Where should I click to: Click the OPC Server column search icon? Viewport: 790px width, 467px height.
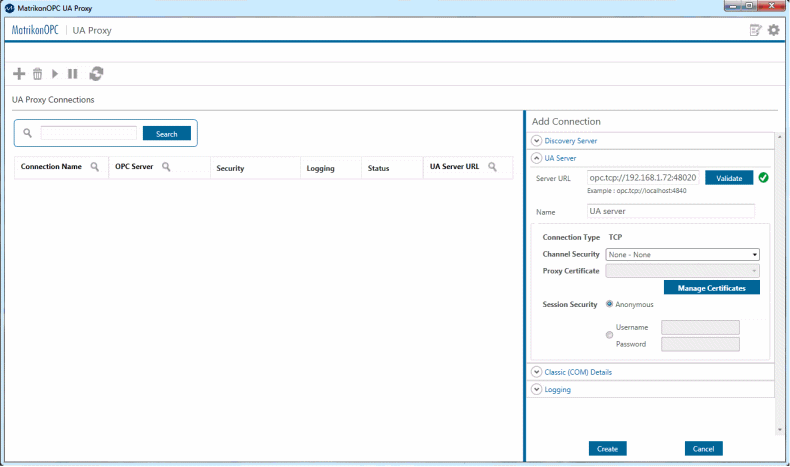166,167
